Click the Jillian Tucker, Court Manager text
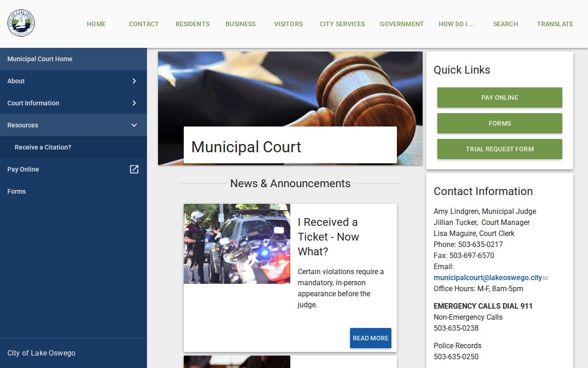 (481, 222)
